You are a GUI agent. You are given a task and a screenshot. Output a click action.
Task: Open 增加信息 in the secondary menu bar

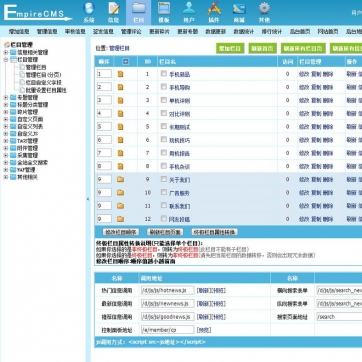pyautogui.click(x=19, y=32)
